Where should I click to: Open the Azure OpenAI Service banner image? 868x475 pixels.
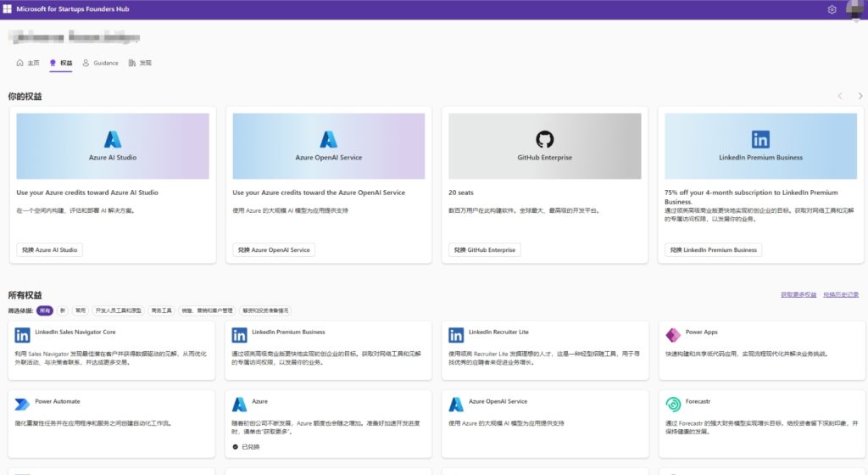(328, 146)
